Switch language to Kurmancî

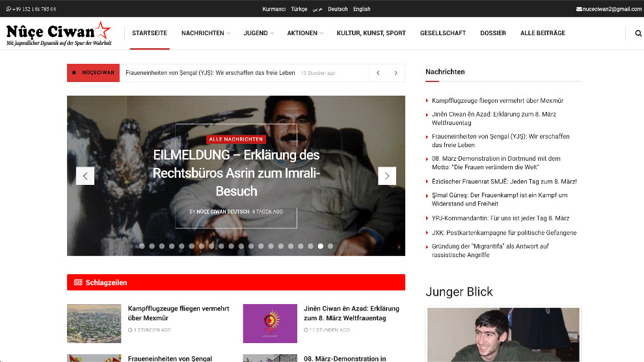pos(274,9)
